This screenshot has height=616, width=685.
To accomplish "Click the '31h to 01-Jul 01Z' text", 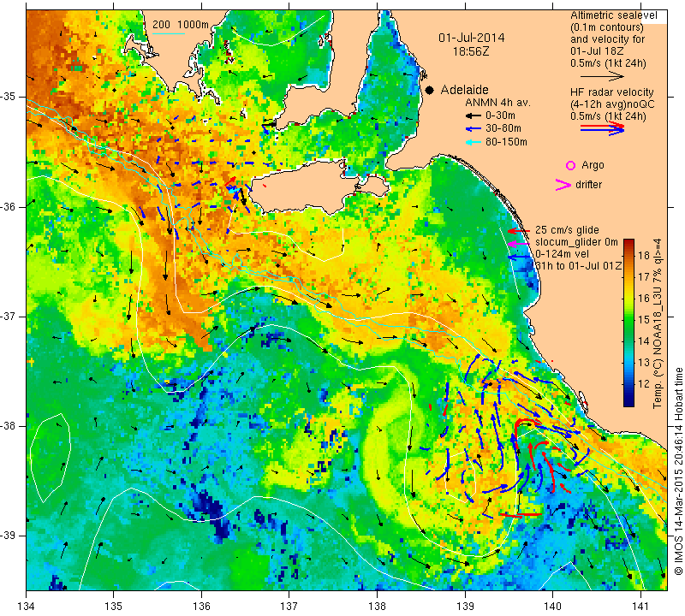I will 578,266.
